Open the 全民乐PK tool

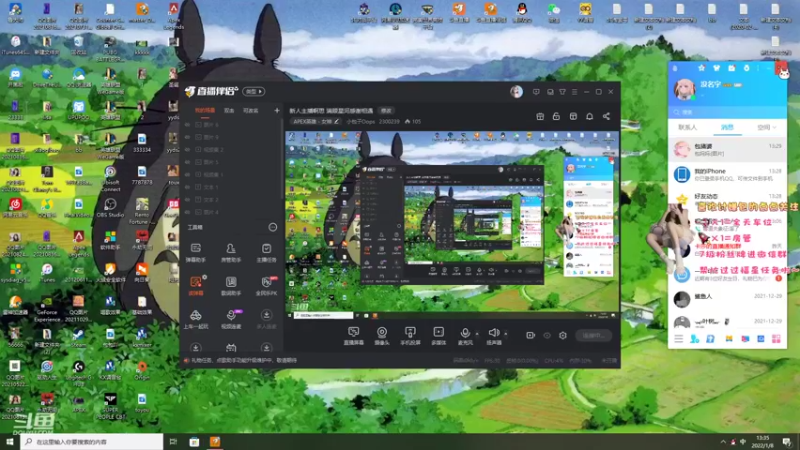click(266, 286)
